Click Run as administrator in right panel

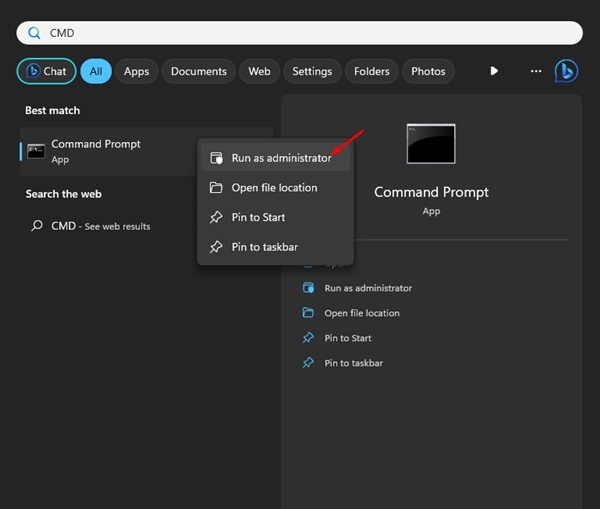point(367,288)
